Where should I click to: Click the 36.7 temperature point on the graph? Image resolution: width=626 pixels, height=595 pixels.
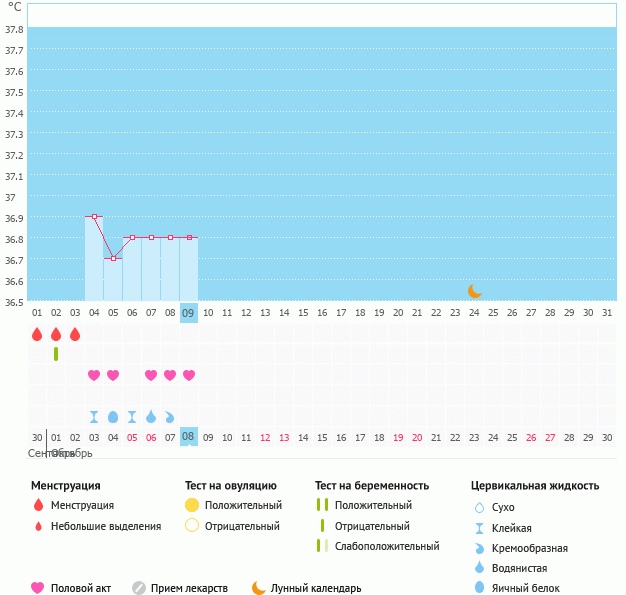point(113,259)
